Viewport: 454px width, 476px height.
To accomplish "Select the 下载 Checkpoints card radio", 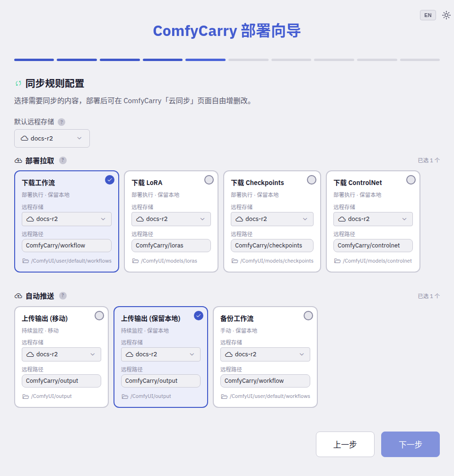I will click(x=311, y=180).
